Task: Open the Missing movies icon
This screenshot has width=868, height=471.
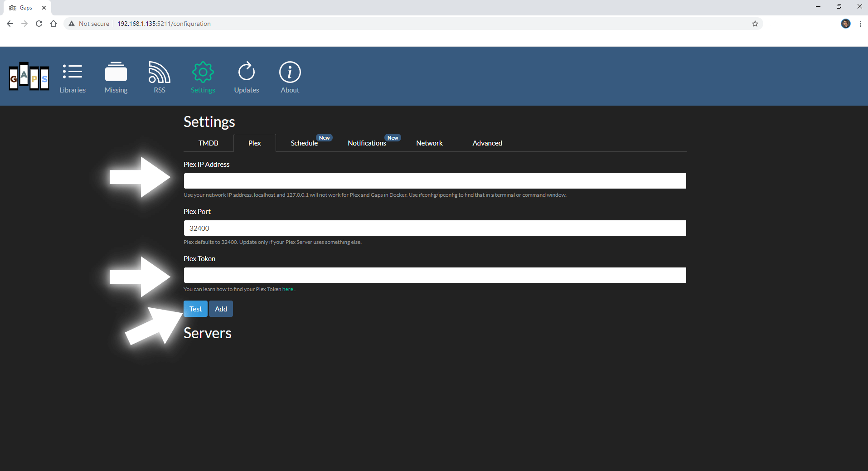Action: coord(116,72)
